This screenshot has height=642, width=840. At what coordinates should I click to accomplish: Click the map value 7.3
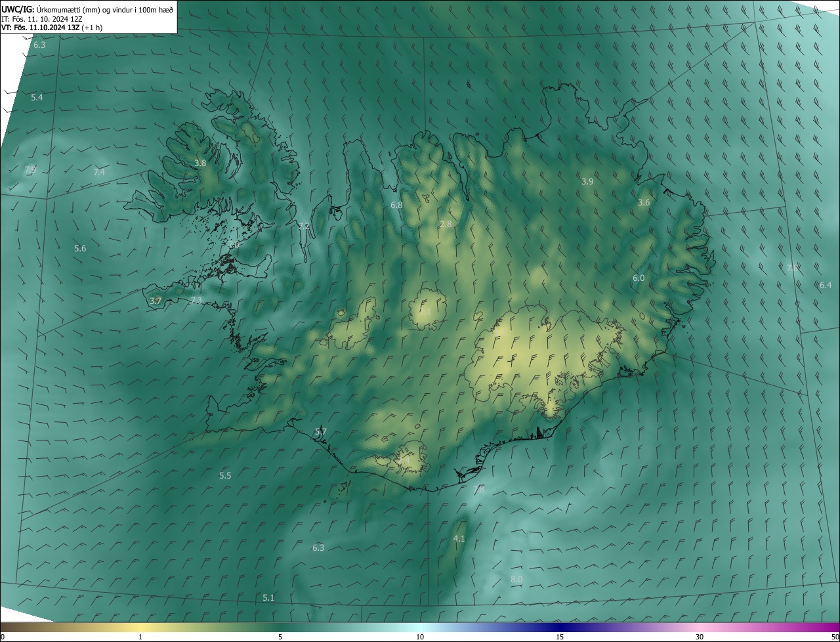click(196, 300)
